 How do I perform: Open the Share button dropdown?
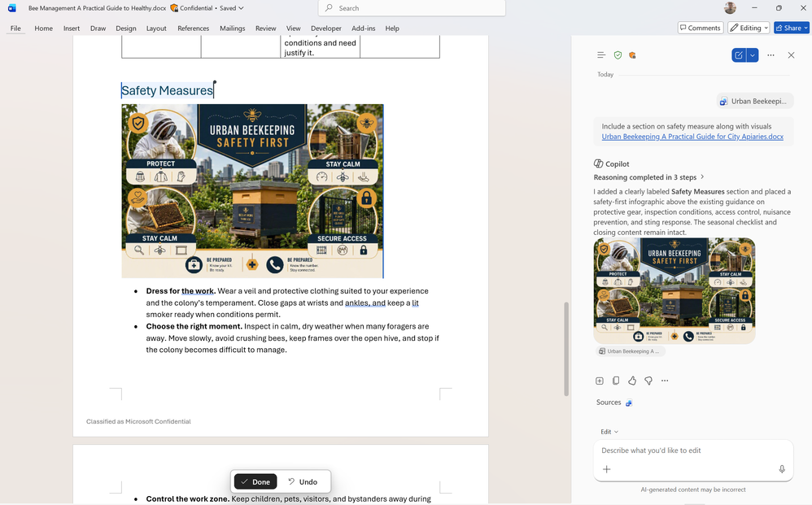[805, 28]
